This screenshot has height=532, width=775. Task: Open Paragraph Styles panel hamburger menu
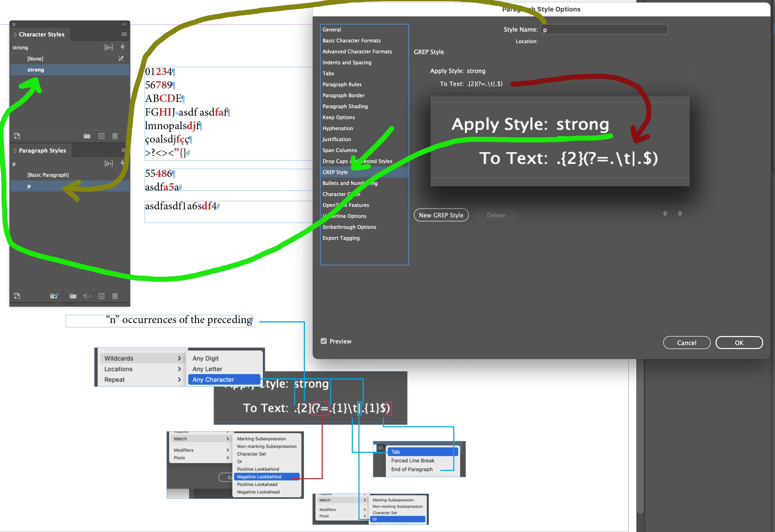123,150
